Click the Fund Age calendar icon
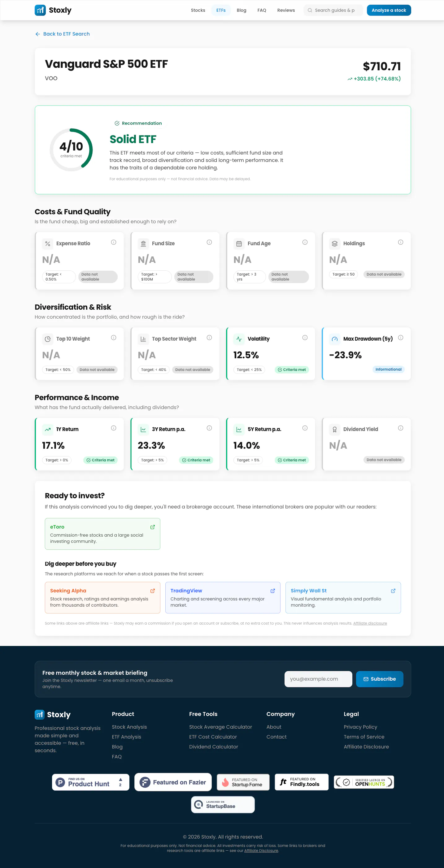Screen dimensions: 444x868 239,244
